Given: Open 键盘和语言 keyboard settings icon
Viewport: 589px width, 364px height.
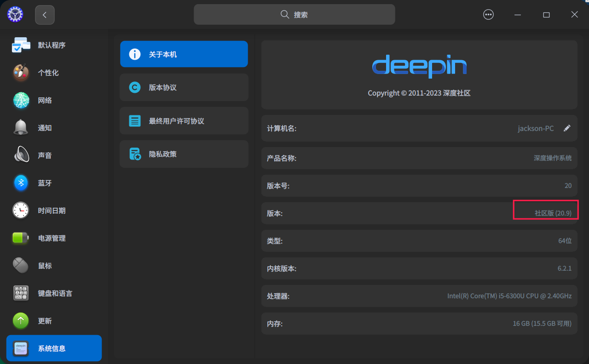Looking at the screenshot, I should [x=21, y=293].
